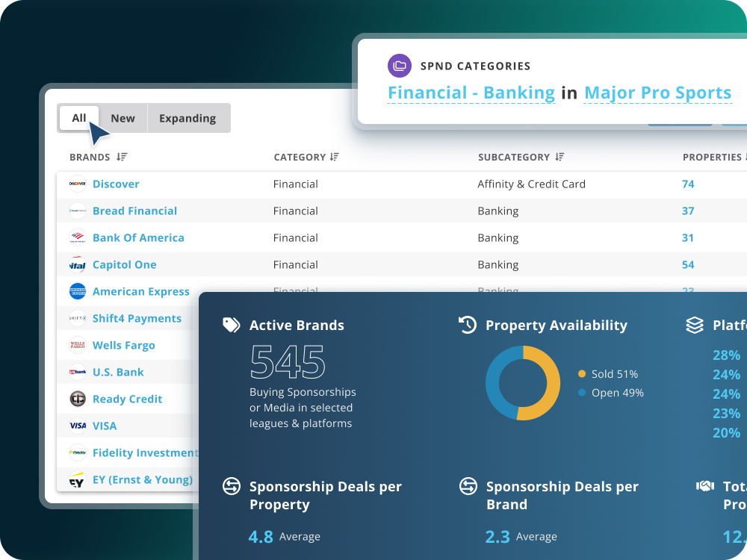The image size is (747, 560).
Task: Open the Bank Of America brand link
Action: pos(138,237)
